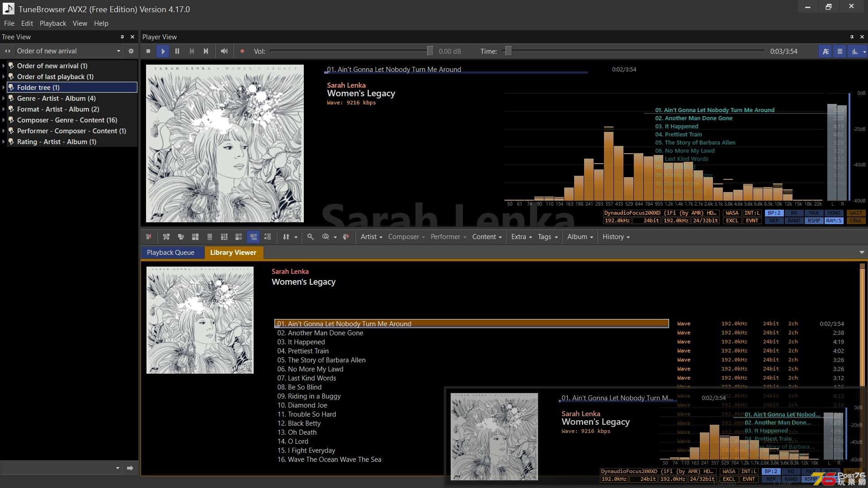
Task: Expand the Artist dropdown filter
Action: pos(370,237)
